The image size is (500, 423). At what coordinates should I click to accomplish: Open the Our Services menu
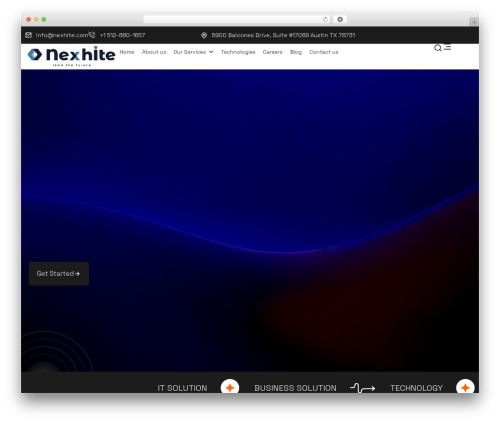click(x=190, y=52)
